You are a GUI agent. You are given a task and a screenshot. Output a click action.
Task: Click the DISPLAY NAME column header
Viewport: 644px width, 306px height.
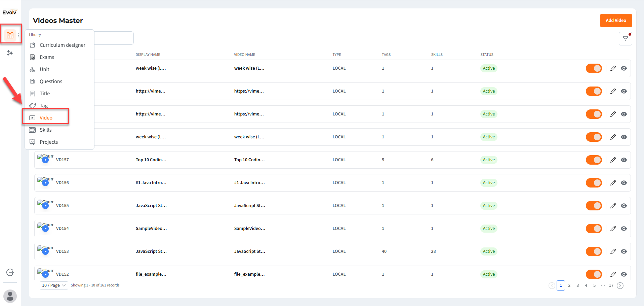click(148, 55)
